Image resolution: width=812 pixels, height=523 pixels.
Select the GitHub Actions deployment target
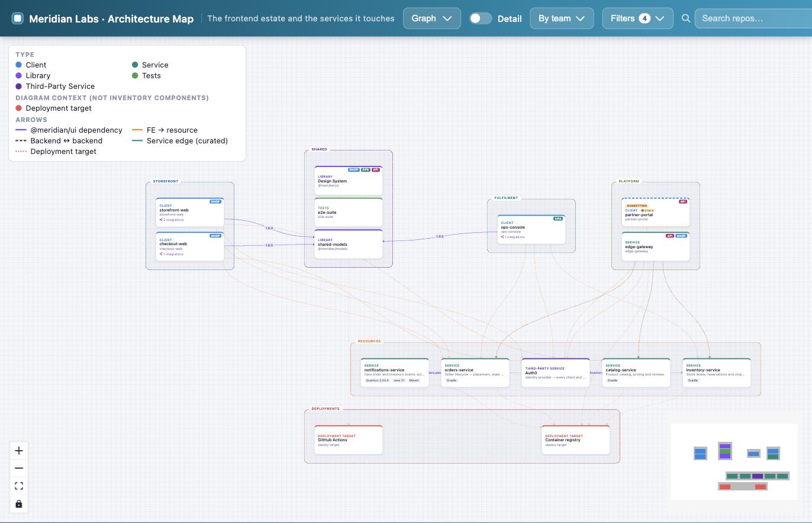pyautogui.click(x=349, y=440)
